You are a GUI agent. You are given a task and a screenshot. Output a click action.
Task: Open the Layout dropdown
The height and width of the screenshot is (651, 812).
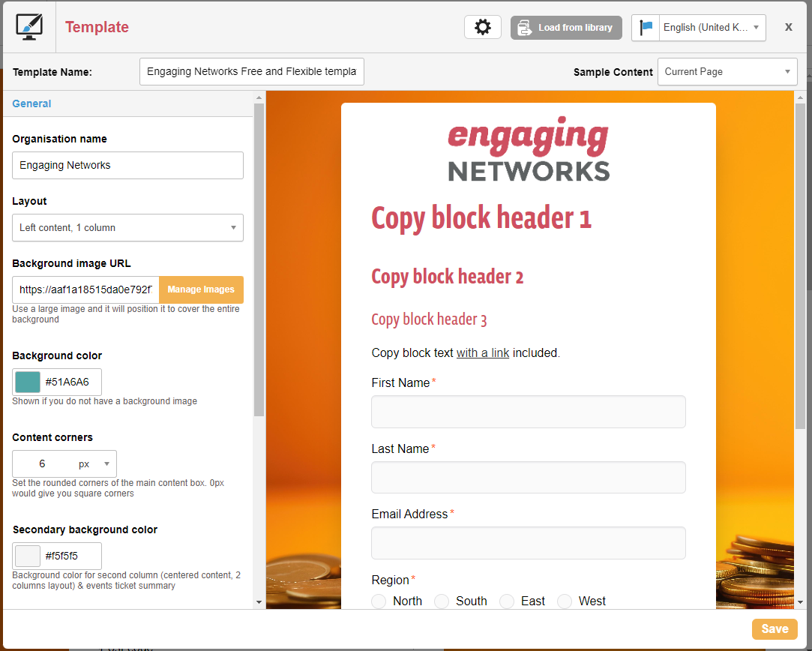pos(127,228)
